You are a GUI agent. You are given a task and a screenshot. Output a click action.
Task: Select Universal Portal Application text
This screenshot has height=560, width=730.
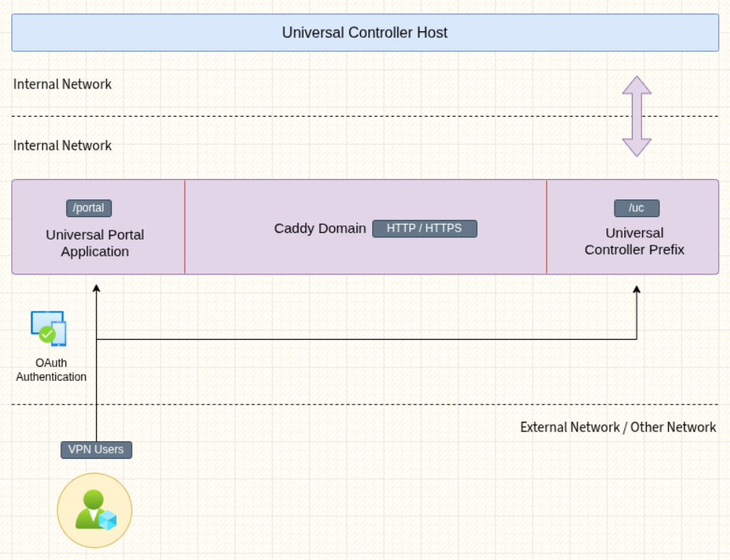tap(95, 242)
